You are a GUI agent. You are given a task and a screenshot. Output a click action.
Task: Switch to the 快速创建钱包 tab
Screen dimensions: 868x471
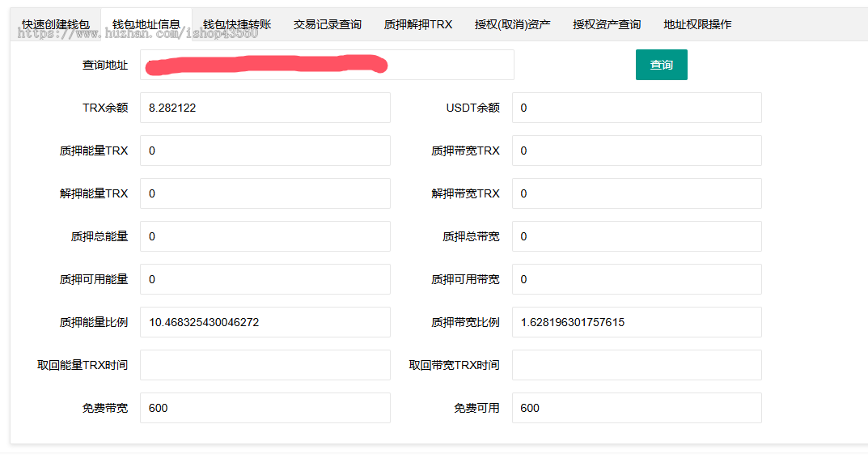click(x=55, y=24)
